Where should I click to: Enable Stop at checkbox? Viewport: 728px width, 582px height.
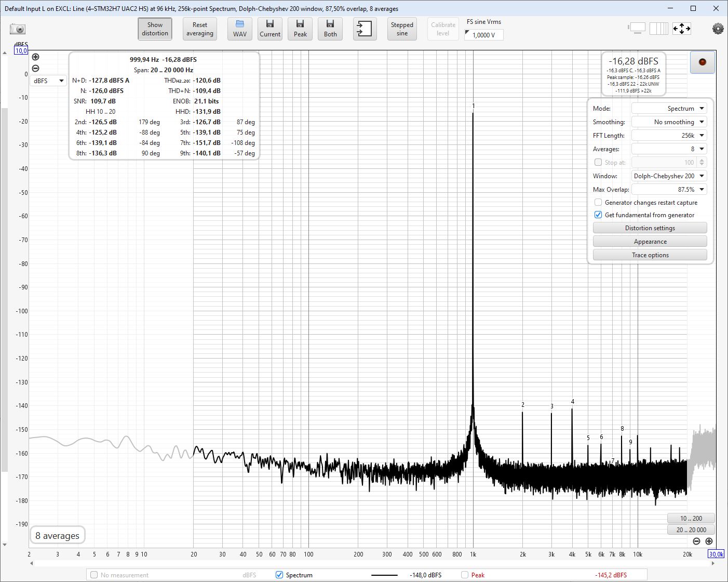(x=598, y=163)
